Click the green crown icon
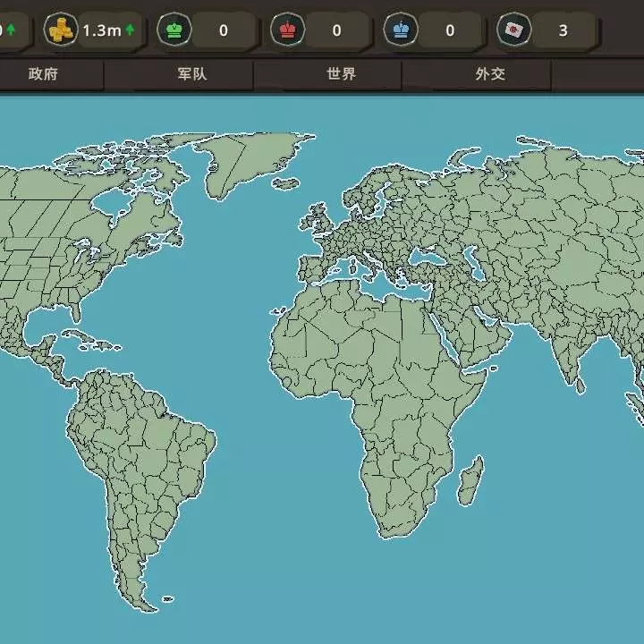Image resolution: width=644 pixels, height=644 pixels. click(x=174, y=30)
